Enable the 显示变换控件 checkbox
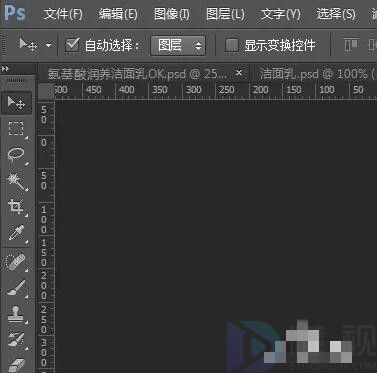 [x=232, y=45]
